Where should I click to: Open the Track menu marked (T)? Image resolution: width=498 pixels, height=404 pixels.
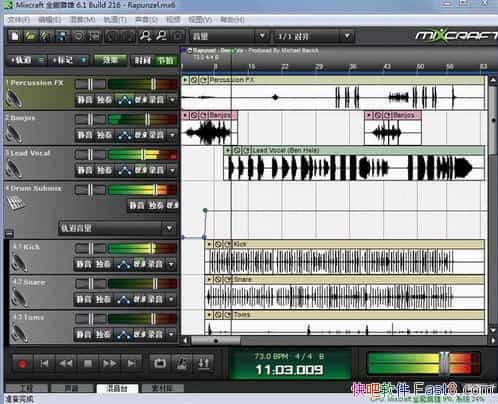pos(115,20)
